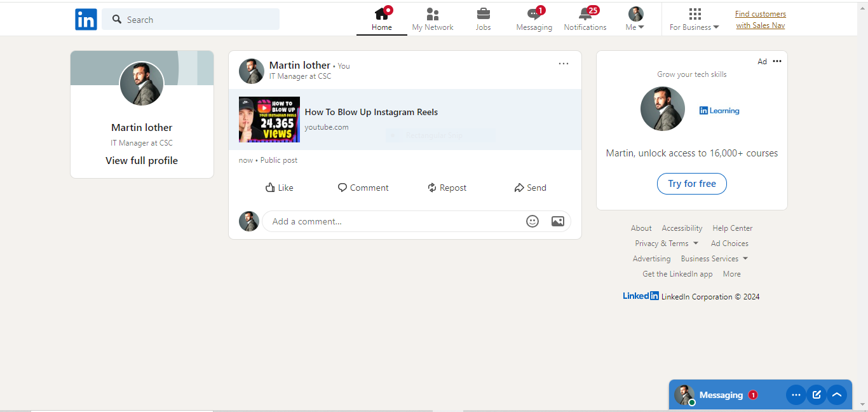Open the emoji picker in comment box

pyautogui.click(x=532, y=221)
